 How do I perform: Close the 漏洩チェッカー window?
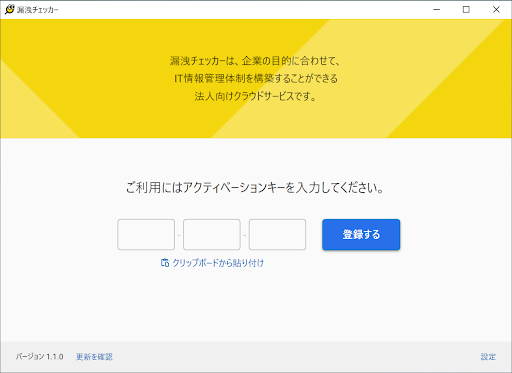[496, 9]
